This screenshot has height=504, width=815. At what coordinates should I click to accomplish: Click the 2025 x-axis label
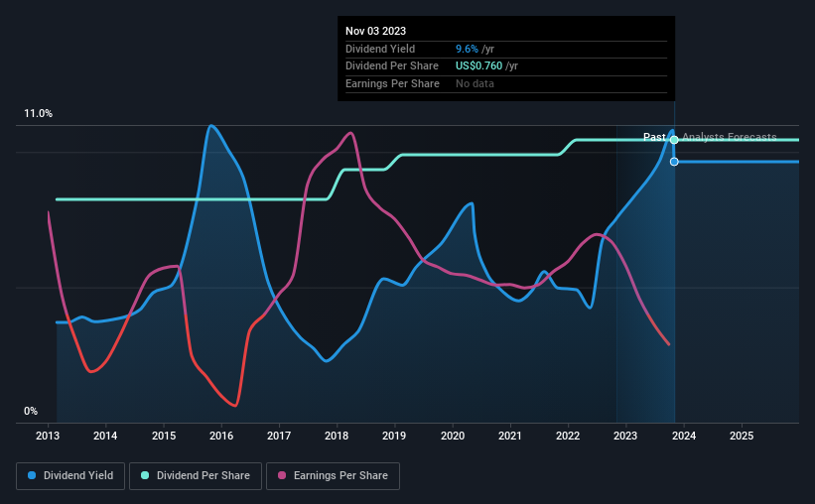(x=742, y=436)
